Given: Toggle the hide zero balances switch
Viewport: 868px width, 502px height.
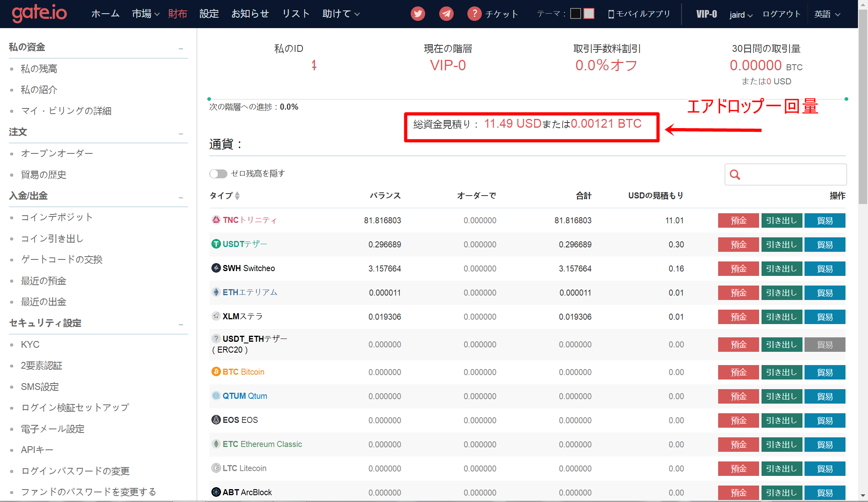Looking at the screenshot, I should click(218, 173).
